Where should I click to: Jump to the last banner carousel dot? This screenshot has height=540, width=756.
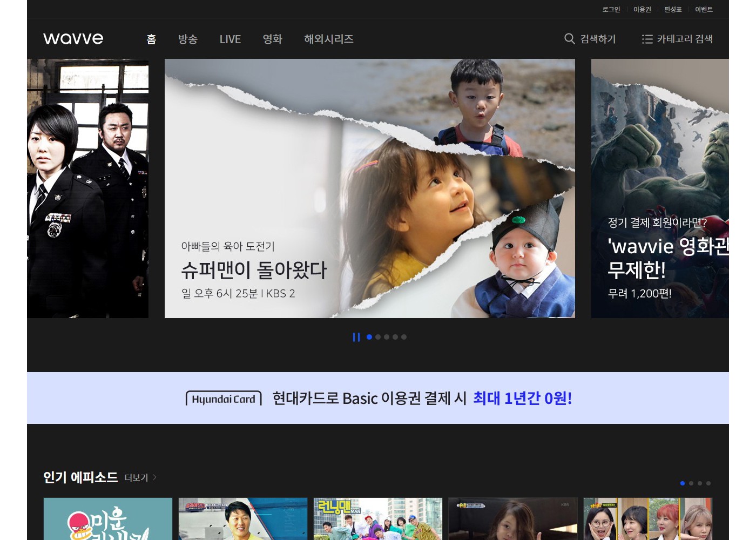pyautogui.click(x=404, y=337)
